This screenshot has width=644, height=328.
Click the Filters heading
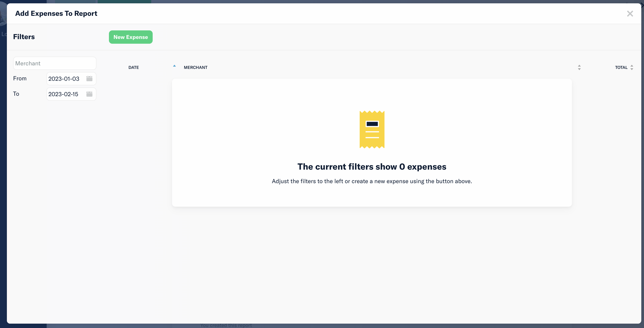24,37
